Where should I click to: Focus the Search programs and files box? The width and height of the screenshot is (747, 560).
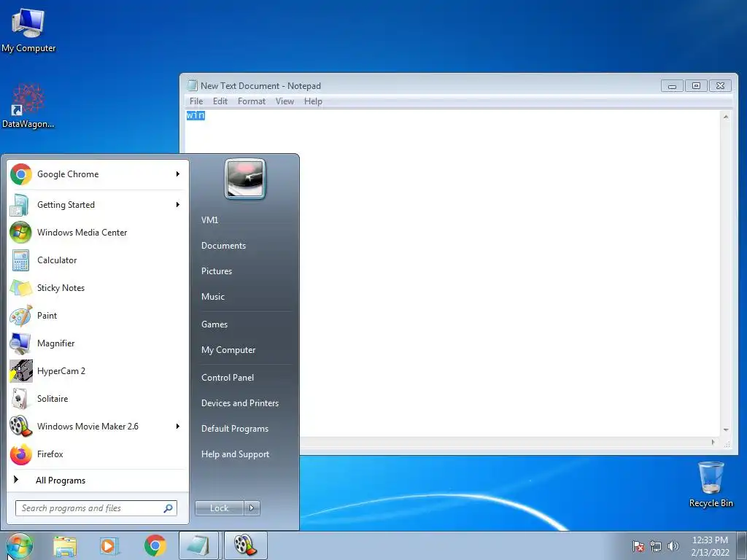(x=96, y=508)
